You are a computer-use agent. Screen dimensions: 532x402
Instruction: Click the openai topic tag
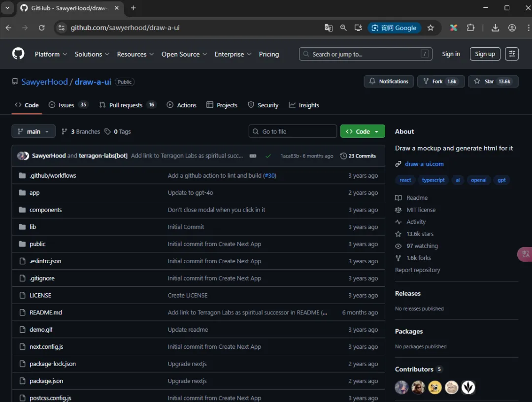click(478, 180)
